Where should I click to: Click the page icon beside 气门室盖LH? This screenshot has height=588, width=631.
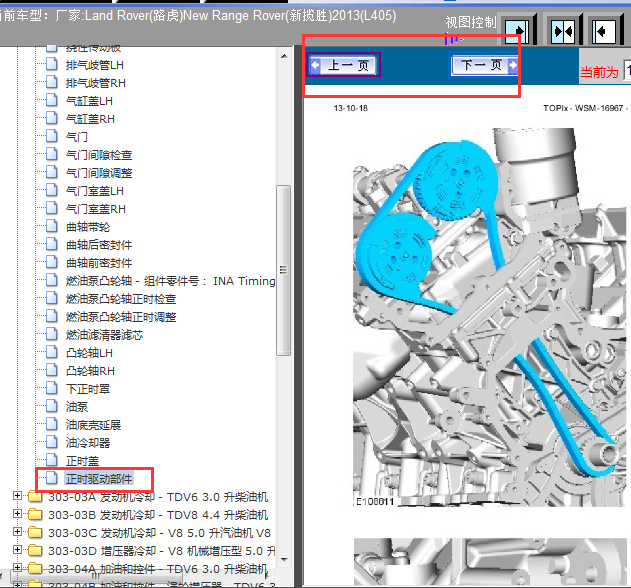coord(52,191)
